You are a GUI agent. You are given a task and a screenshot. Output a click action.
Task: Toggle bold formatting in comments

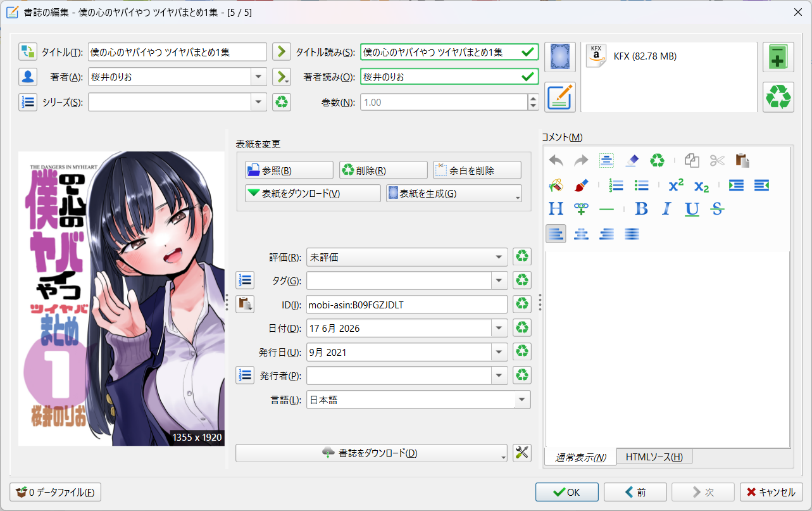(641, 209)
